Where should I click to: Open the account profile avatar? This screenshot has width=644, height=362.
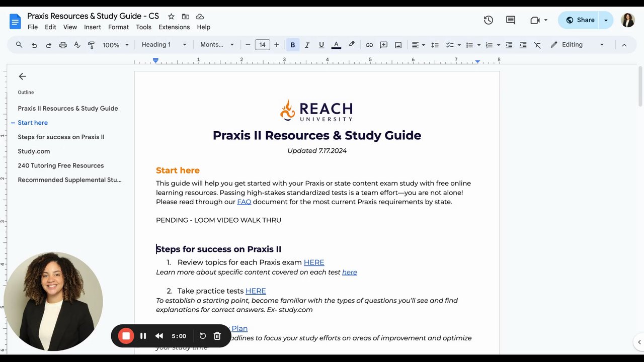[x=628, y=20]
